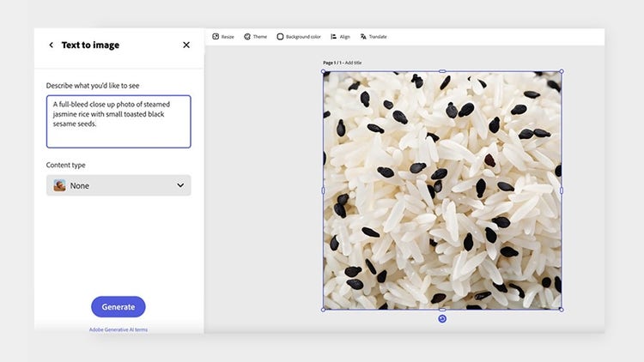Click the Text to image panel heading
The width and height of the screenshot is (644, 362).
(90, 45)
